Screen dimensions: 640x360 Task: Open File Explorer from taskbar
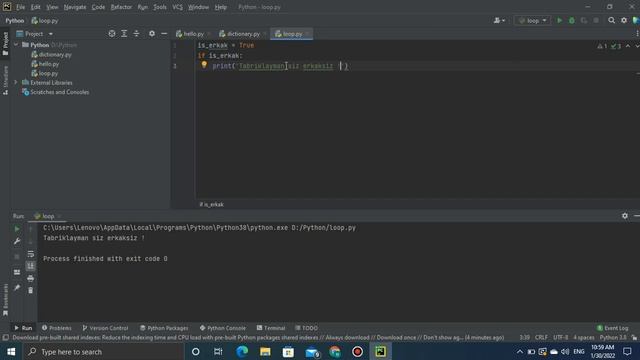click(265, 351)
